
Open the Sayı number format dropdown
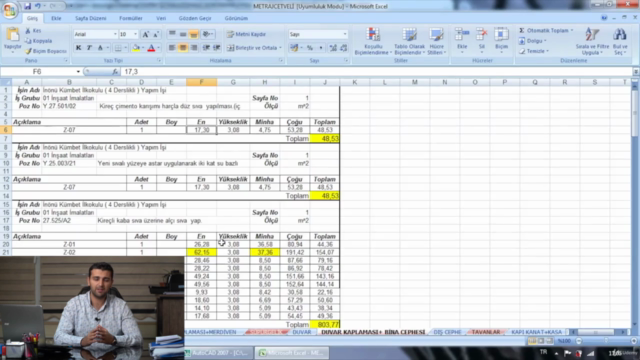(x=345, y=34)
